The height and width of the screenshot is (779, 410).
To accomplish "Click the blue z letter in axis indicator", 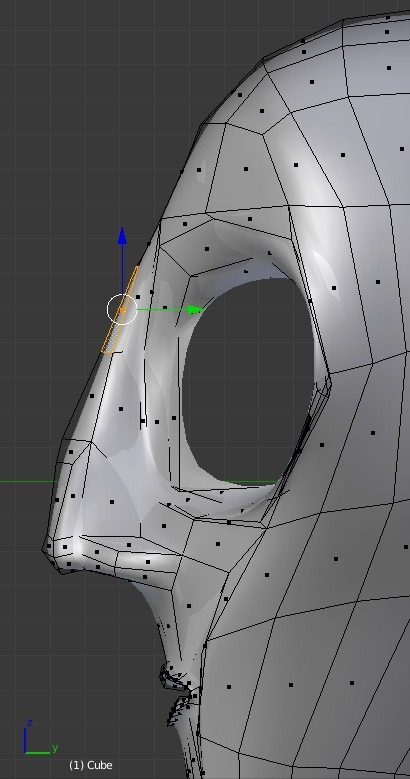I will coord(30,722).
